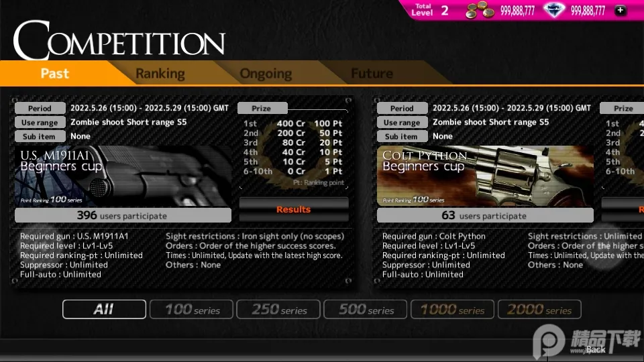This screenshot has width=644, height=362.
Task: Select the All series filter
Action: (105, 309)
